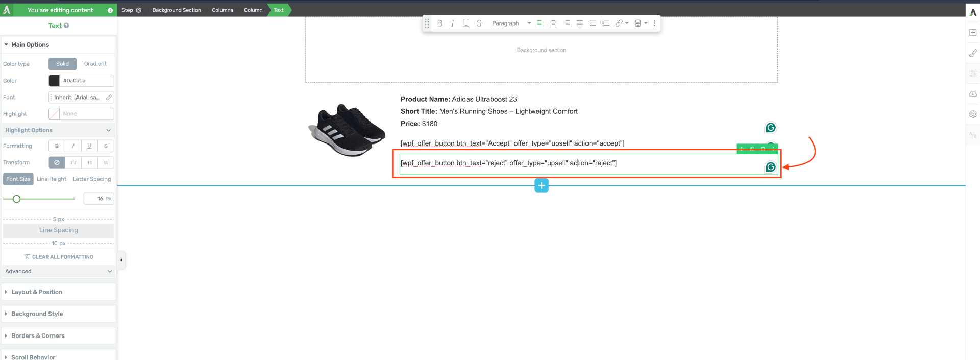Select the Text breadcrumb
Viewport: 980px width, 360px height.
[x=279, y=10]
